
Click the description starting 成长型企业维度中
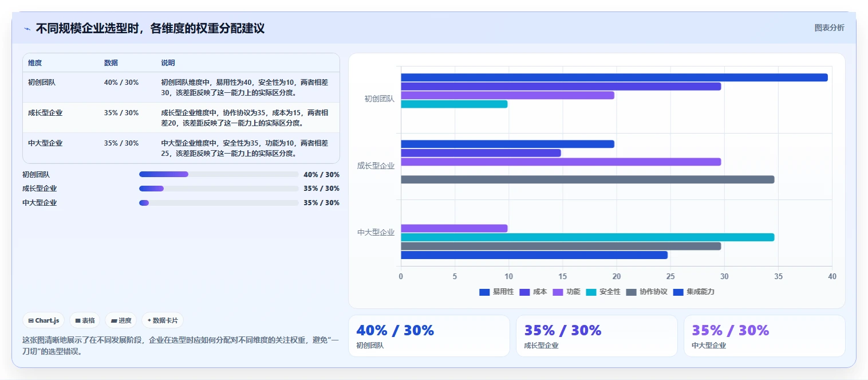(x=244, y=117)
